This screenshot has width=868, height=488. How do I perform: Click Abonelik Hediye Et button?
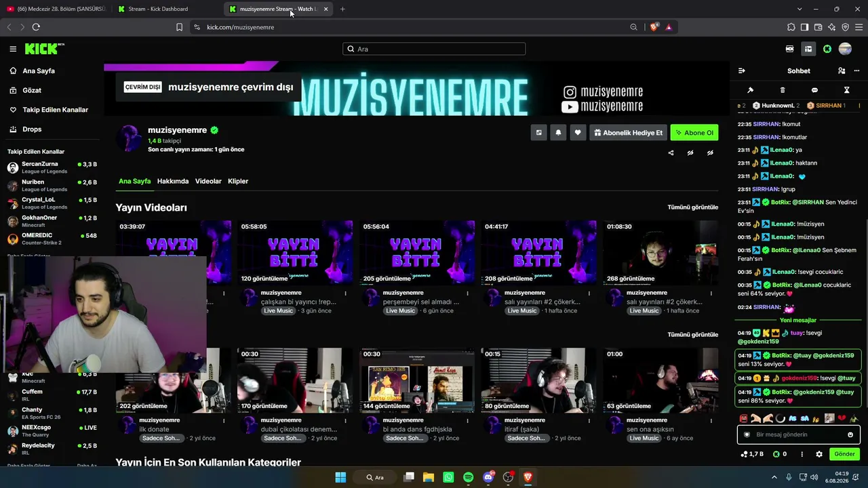pos(628,133)
